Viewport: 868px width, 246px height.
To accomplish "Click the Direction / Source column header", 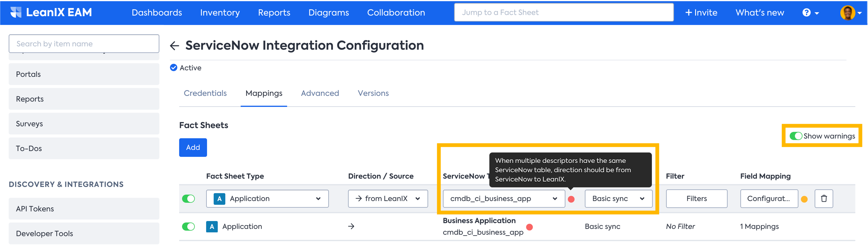I will [x=381, y=176].
